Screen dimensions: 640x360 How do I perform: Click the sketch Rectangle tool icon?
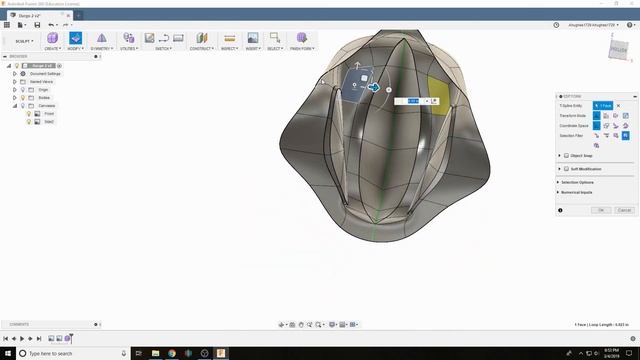[x=178, y=38]
